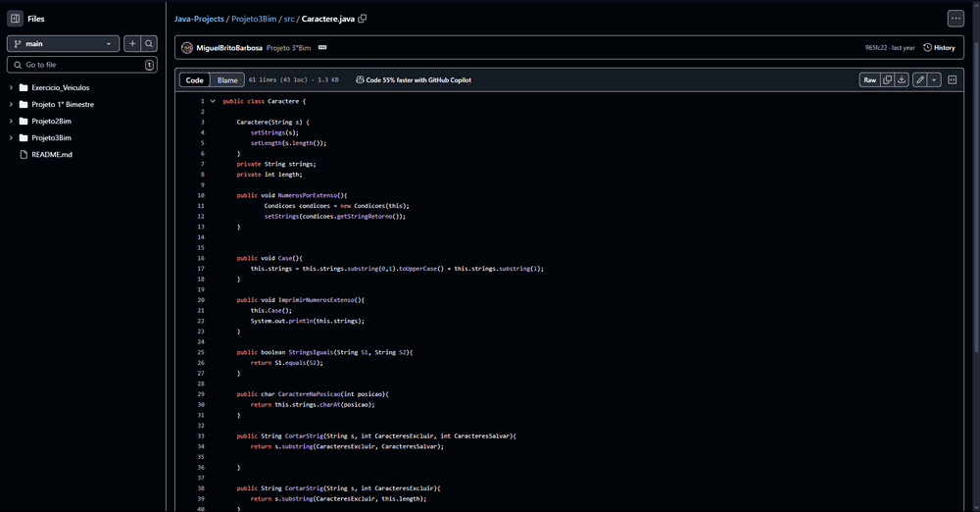Copy file path icon next to Caractere.java

[363, 19]
